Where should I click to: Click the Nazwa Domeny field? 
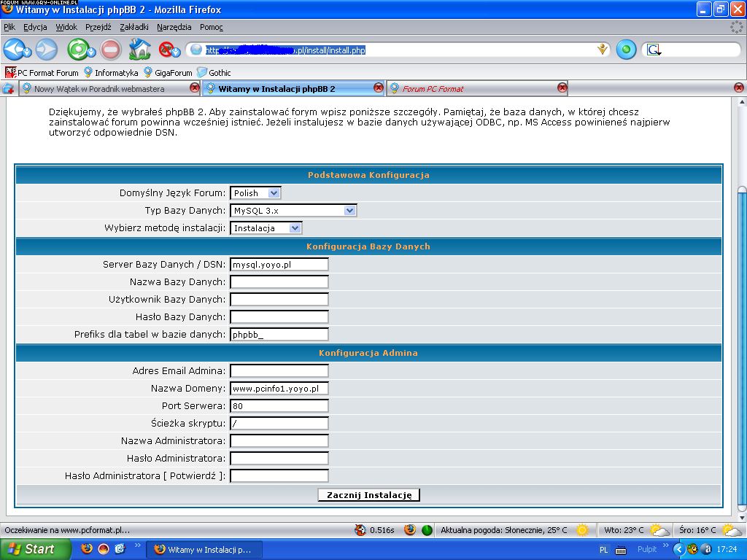coord(279,388)
